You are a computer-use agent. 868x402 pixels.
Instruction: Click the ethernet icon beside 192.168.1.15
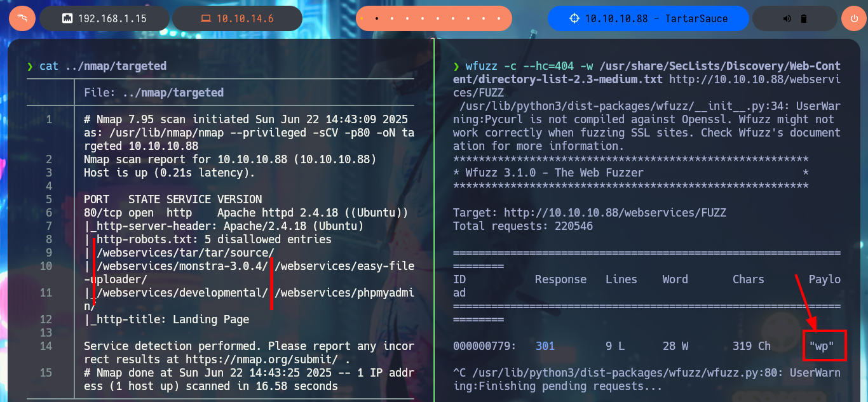tap(67, 19)
